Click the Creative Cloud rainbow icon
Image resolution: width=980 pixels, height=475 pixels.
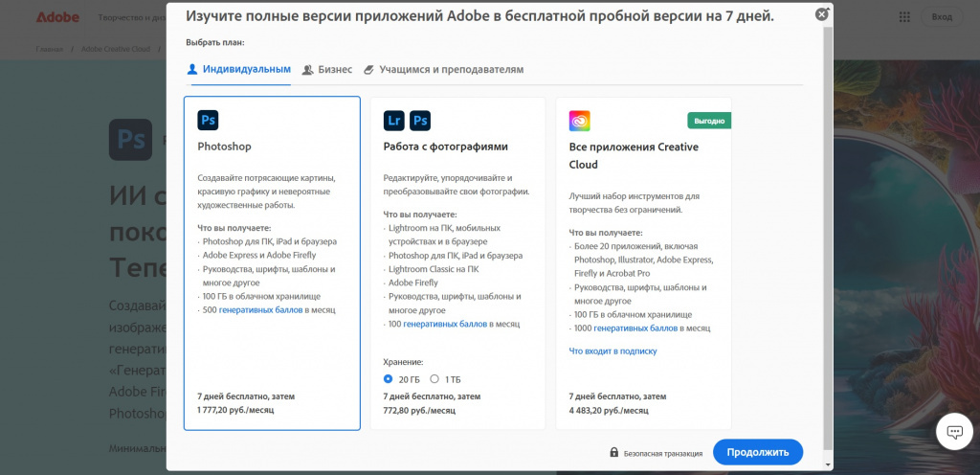[x=579, y=120]
